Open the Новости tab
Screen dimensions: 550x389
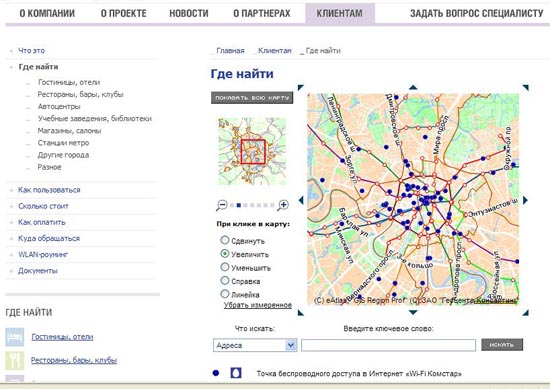click(x=189, y=13)
